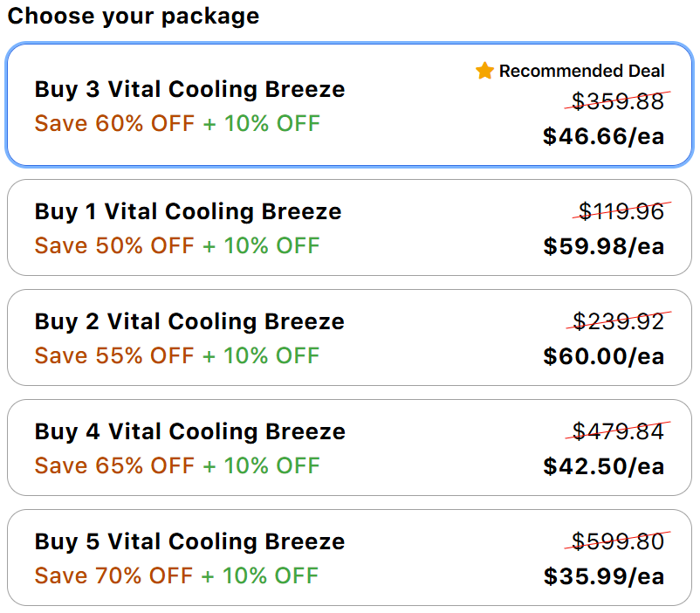Click the $60.00/ea price label

(x=604, y=356)
